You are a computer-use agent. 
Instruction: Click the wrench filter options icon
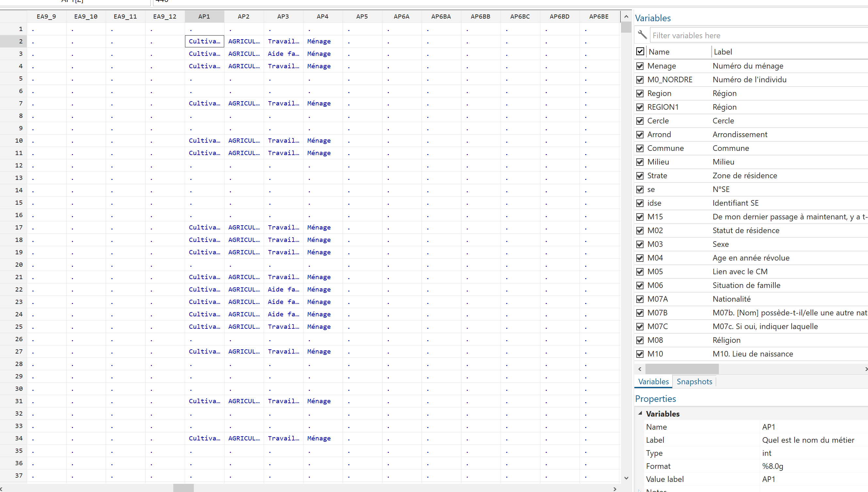(642, 35)
